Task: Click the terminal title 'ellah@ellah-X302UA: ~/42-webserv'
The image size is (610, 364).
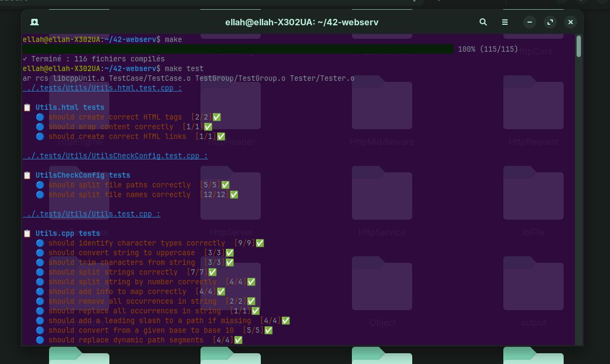Action: click(302, 22)
